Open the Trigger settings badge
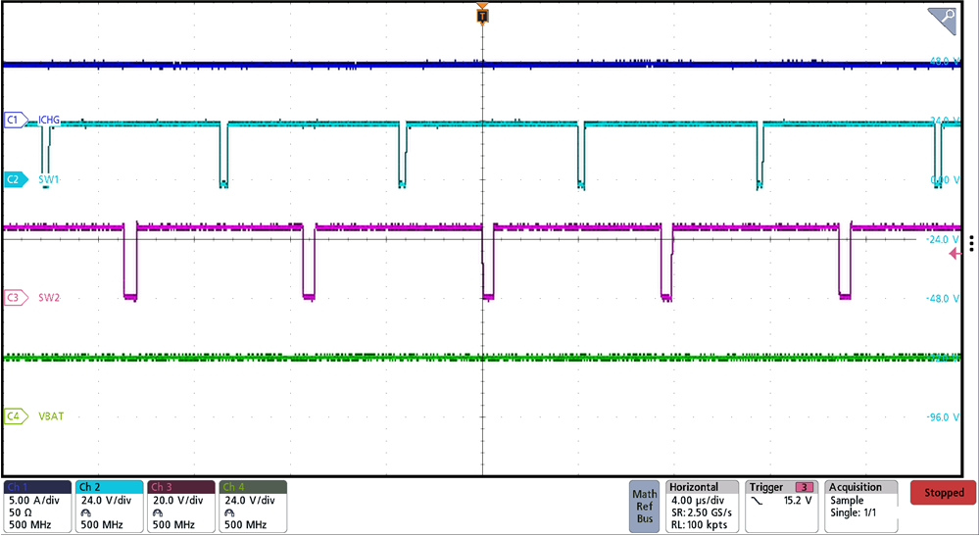The width and height of the screenshot is (980, 536). (782, 506)
